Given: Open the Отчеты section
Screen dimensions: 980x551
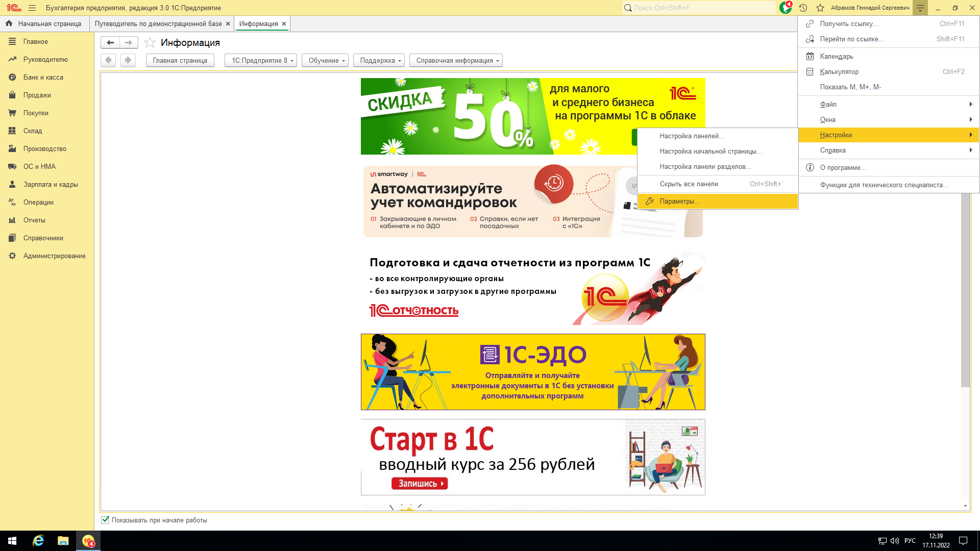Looking at the screenshot, I should 47,220.
